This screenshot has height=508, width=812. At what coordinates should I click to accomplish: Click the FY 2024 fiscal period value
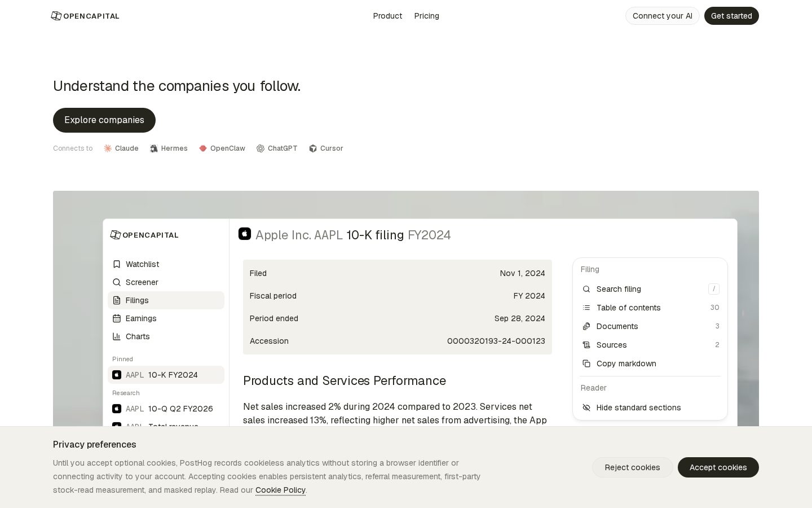point(529,296)
